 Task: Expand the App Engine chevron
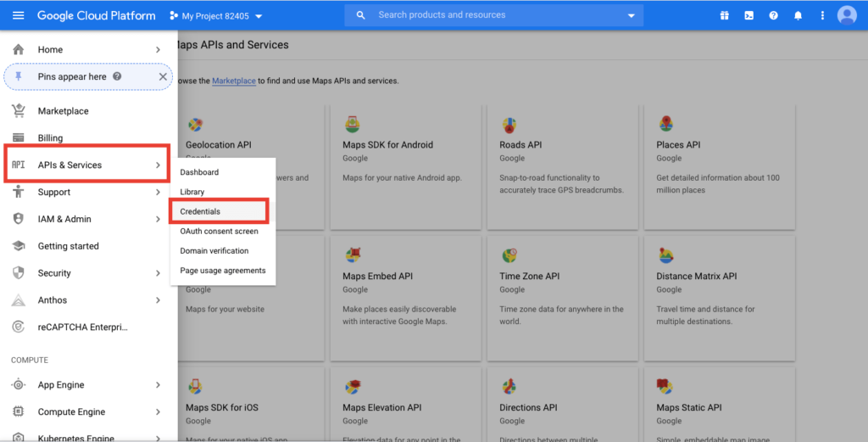158,385
